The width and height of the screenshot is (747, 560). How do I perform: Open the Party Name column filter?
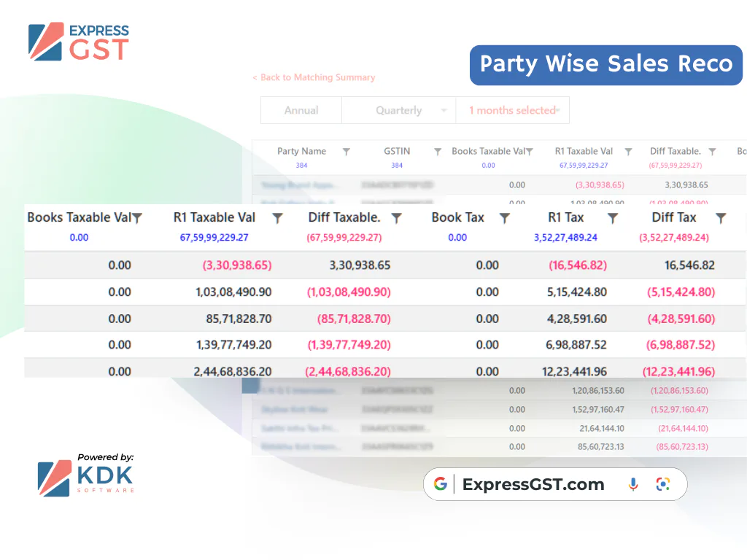point(347,152)
